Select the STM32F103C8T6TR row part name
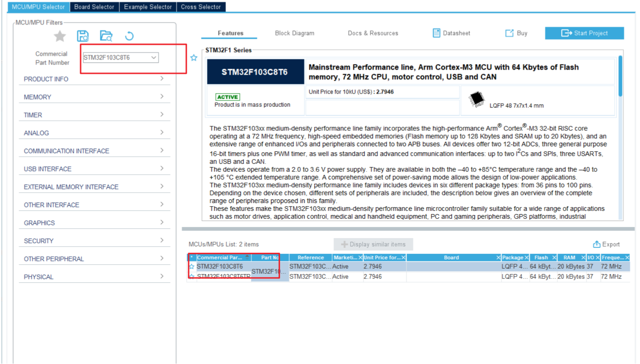This screenshot has height=364, width=640. click(x=224, y=276)
